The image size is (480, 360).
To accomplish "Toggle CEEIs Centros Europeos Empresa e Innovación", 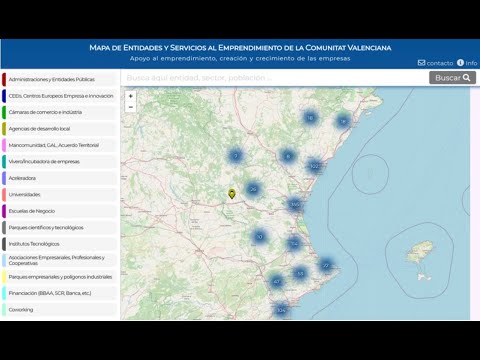I will 59,96.
